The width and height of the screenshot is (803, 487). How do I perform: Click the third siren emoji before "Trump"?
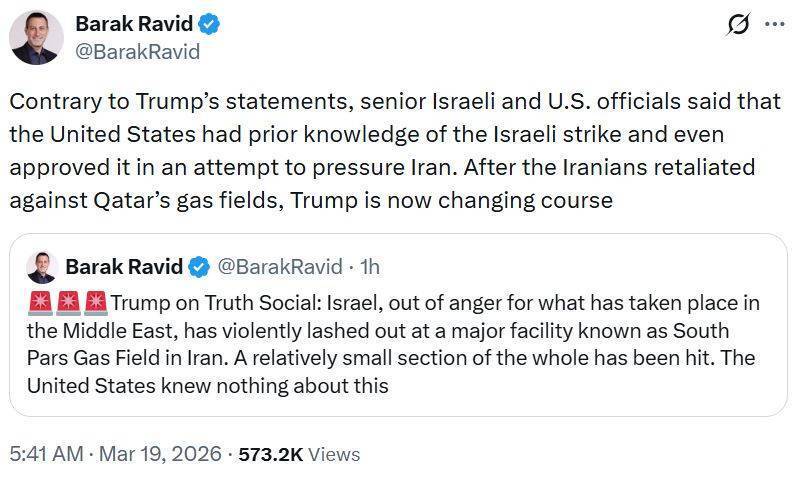coord(96,303)
